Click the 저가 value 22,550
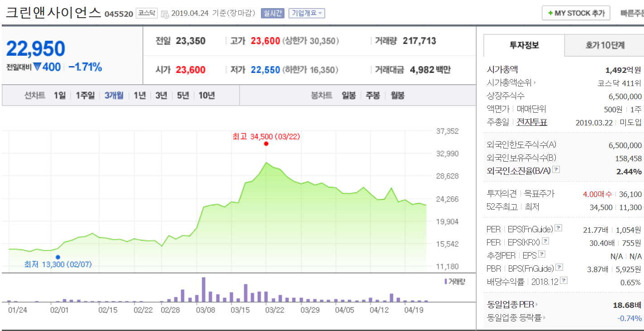Screen dimensions: 644x331 (265, 70)
